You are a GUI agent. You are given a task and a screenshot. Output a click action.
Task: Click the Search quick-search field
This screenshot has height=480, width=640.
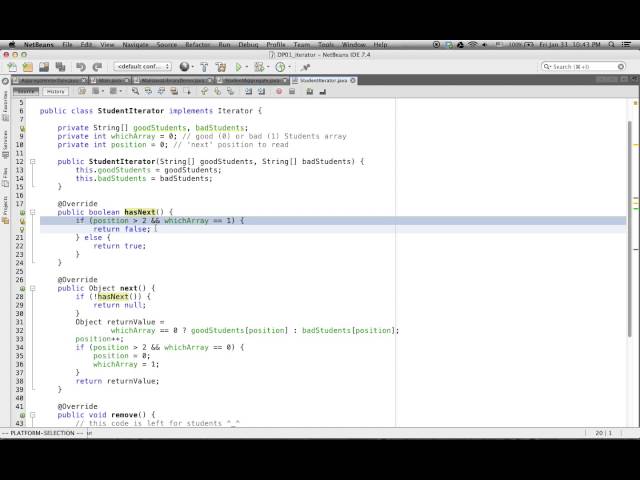click(583, 67)
